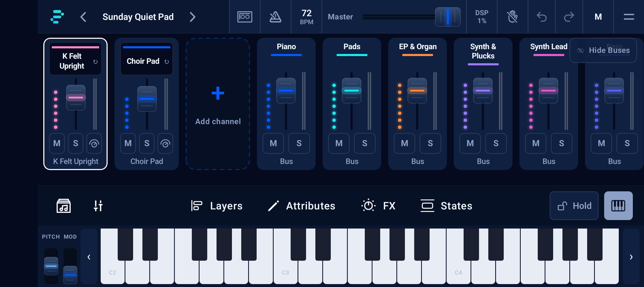Toggle the Hold lock button
Image resolution: width=644 pixels, height=287 pixels.
(x=574, y=206)
